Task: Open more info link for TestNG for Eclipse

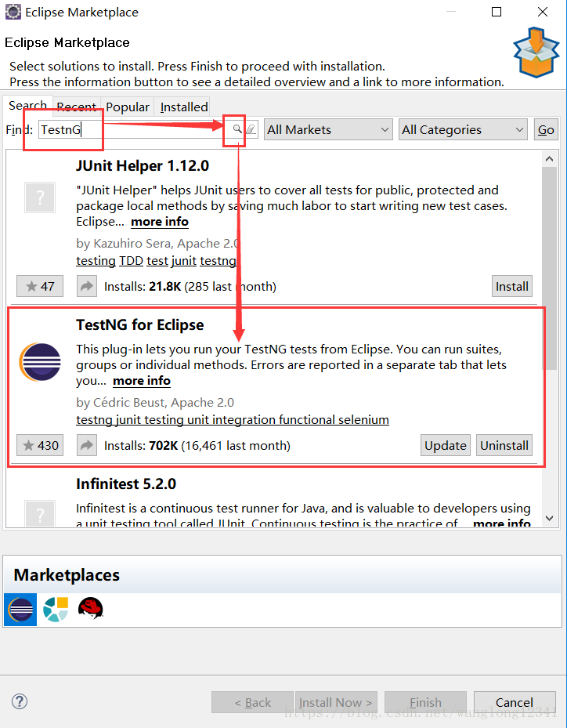Action: tap(142, 381)
